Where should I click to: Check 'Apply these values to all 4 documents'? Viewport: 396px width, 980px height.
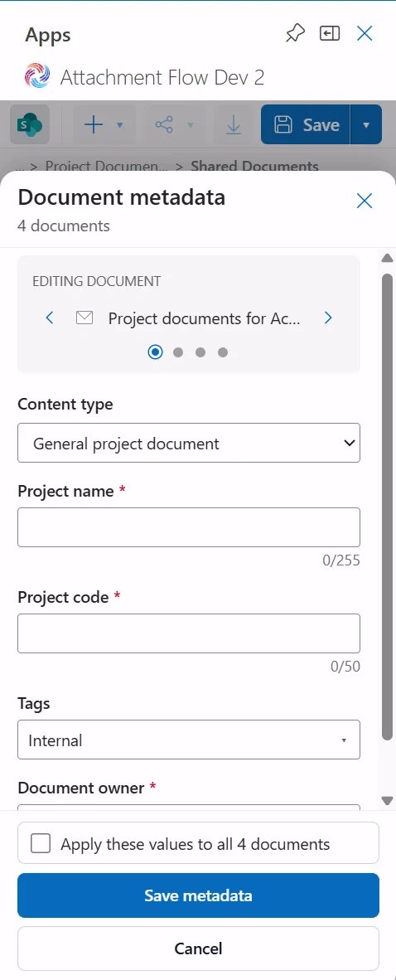[x=41, y=844]
